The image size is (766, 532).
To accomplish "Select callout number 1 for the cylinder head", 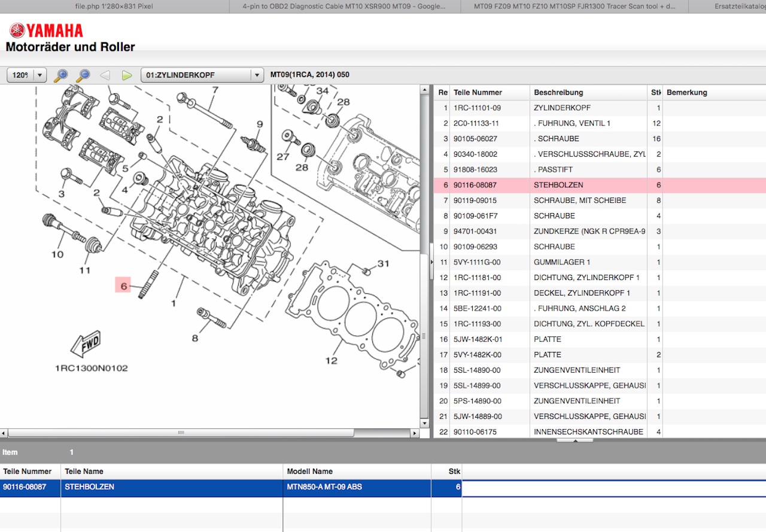I will pos(174,303).
